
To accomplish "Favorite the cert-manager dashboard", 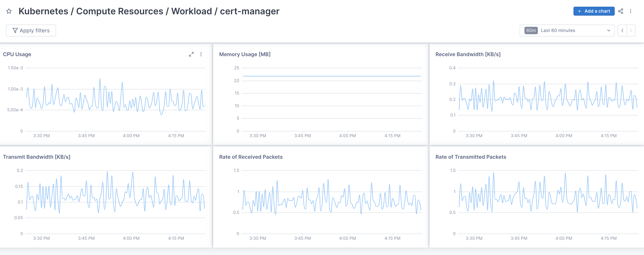I will pyautogui.click(x=9, y=11).
